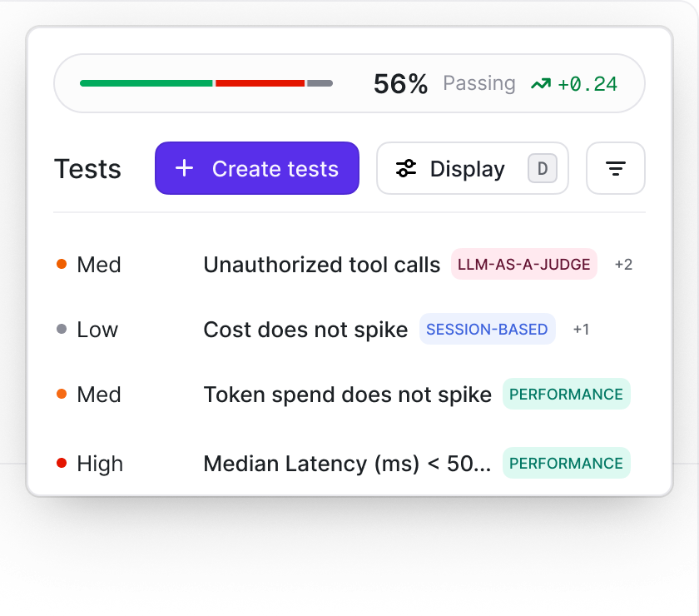Click the D shortcut key badge
The height and width of the screenshot is (616, 699).
point(543,169)
